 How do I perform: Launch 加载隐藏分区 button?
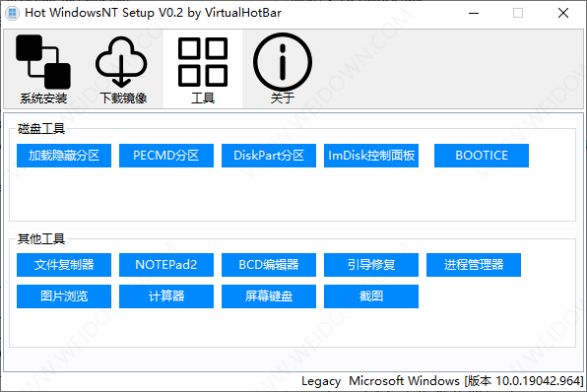64,156
